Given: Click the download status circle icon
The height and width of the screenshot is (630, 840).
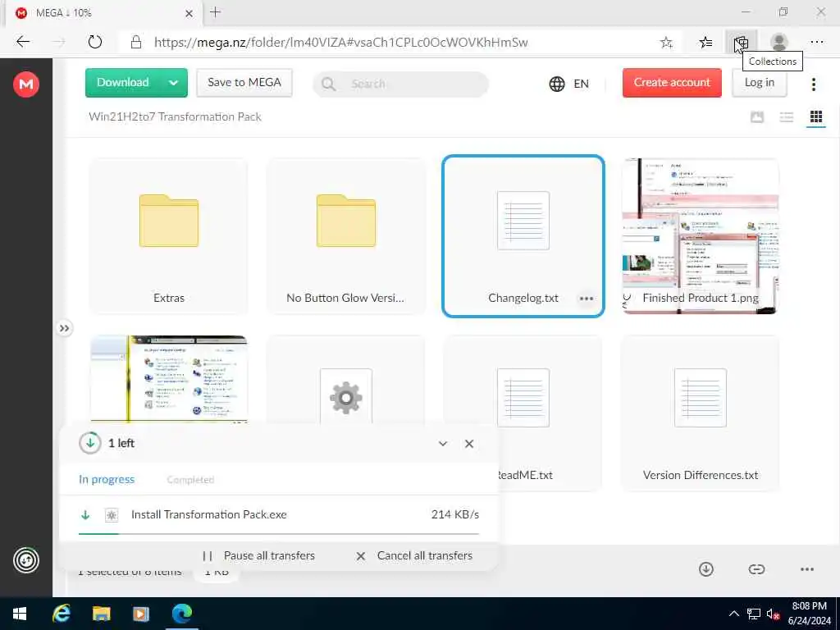Looking at the screenshot, I should [90, 443].
